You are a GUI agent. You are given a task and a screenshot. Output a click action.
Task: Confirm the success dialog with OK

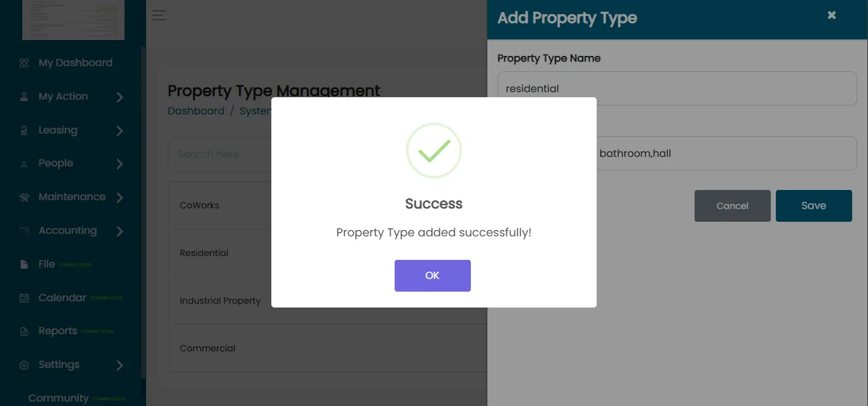click(433, 276)
